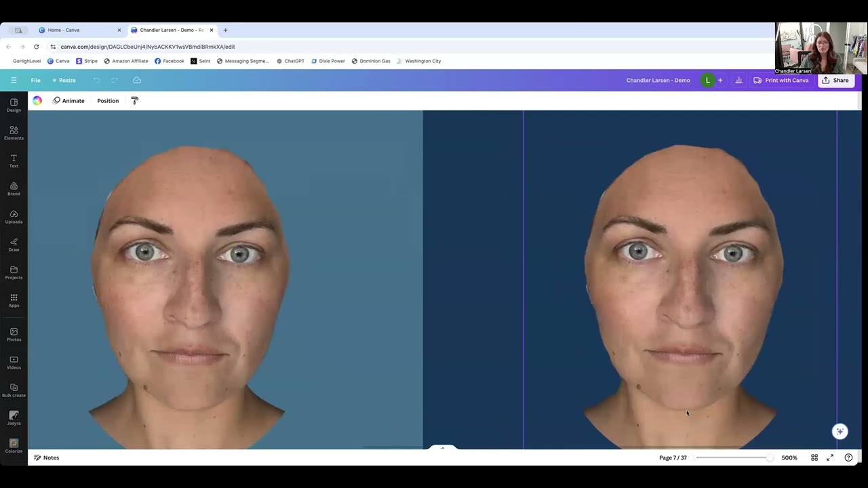
Task: Close the Home - Canva tab
Action: point(119,30)
